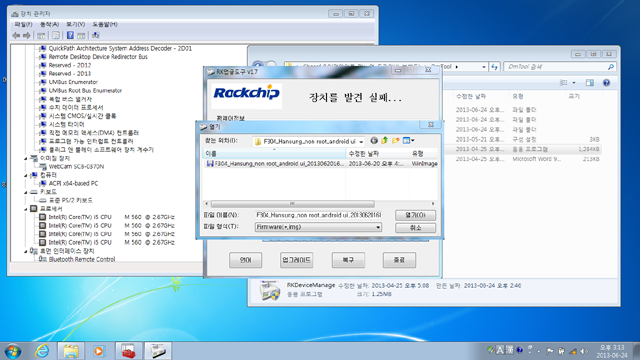Image resolution: width=640 pixels, height=360 pixels.
Task: Click scan for hardware changes toolbar icon
Action: pos(96,36)
